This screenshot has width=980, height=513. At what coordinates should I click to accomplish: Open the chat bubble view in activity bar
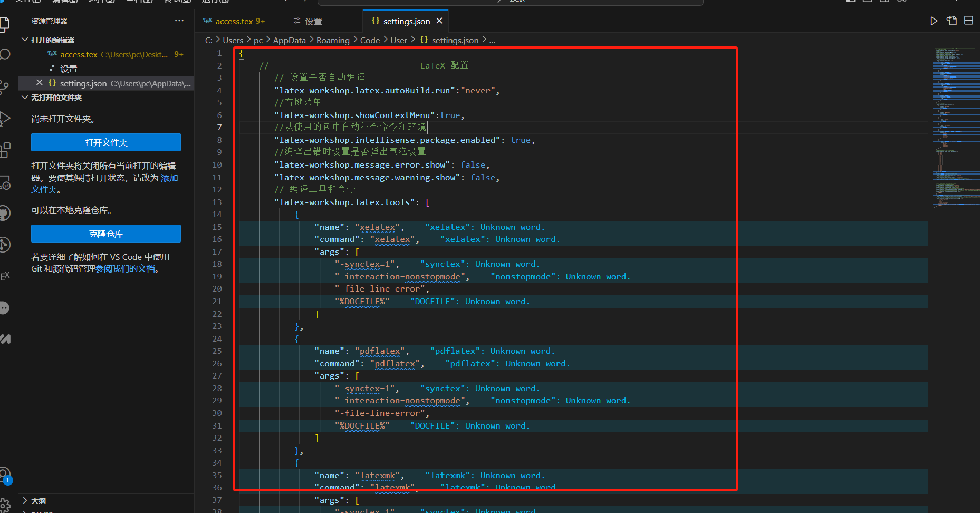point(4,308)
